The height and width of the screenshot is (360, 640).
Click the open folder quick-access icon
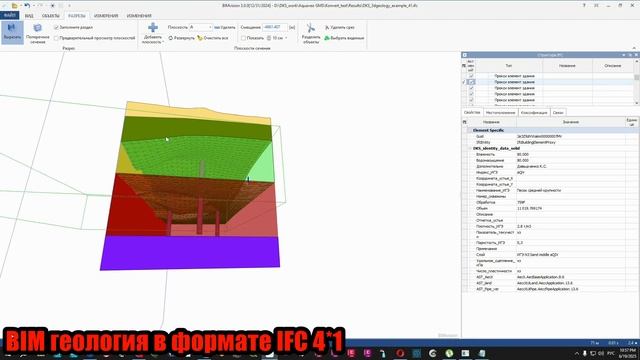14,5
